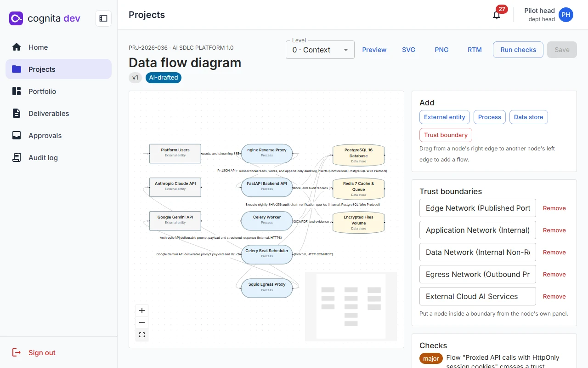Open the Audit log page
The image size is (588, 368).
[59, 157]
